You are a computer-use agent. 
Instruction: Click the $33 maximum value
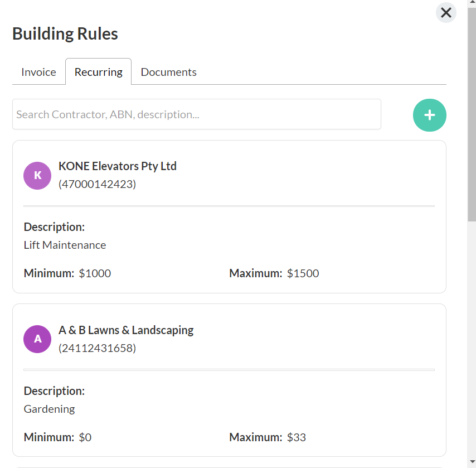[297, 437]
